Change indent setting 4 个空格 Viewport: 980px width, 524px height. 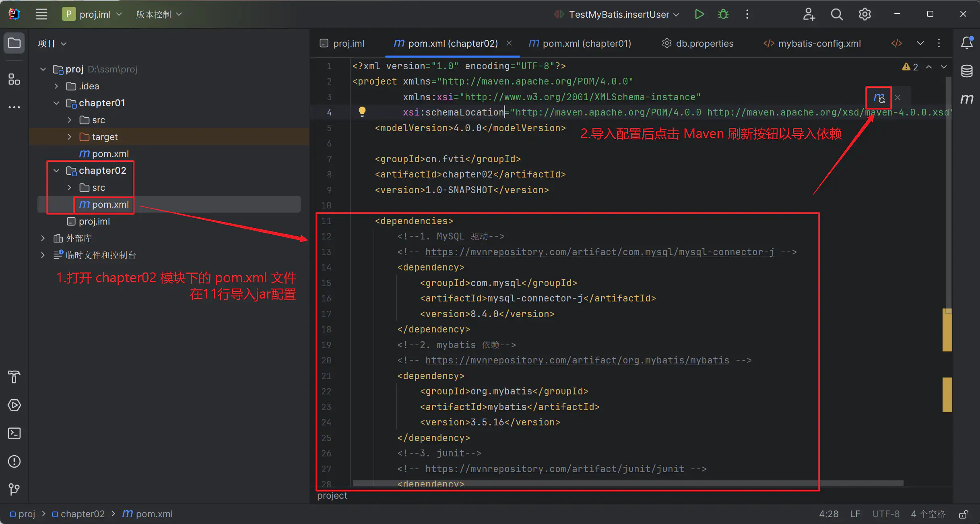pos(928,514)
